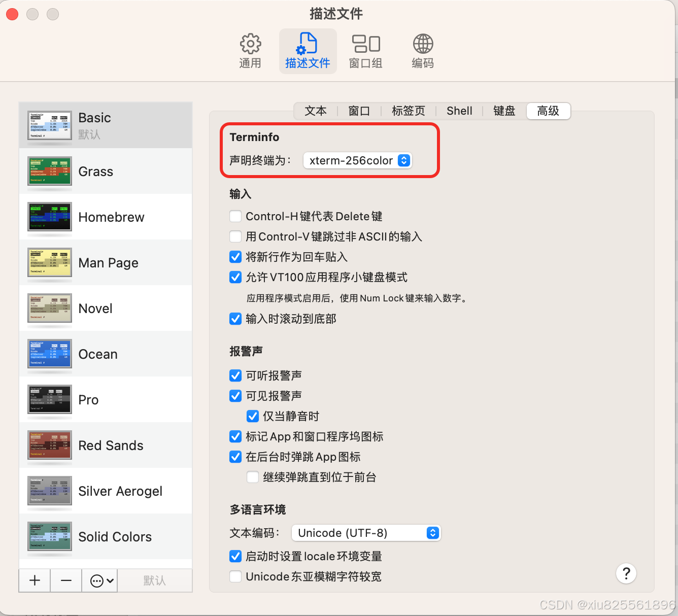Select the 描述文件 toolbar icon

(x=308, y=50)
